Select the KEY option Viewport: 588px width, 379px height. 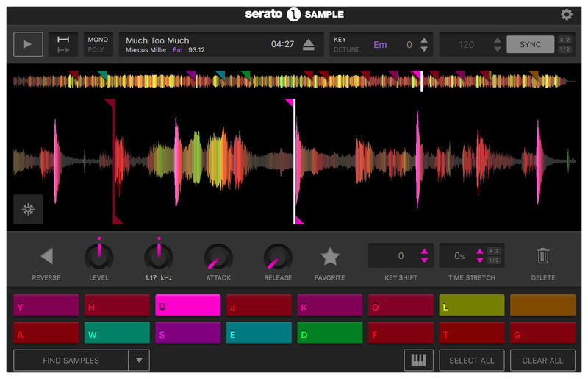340,40
